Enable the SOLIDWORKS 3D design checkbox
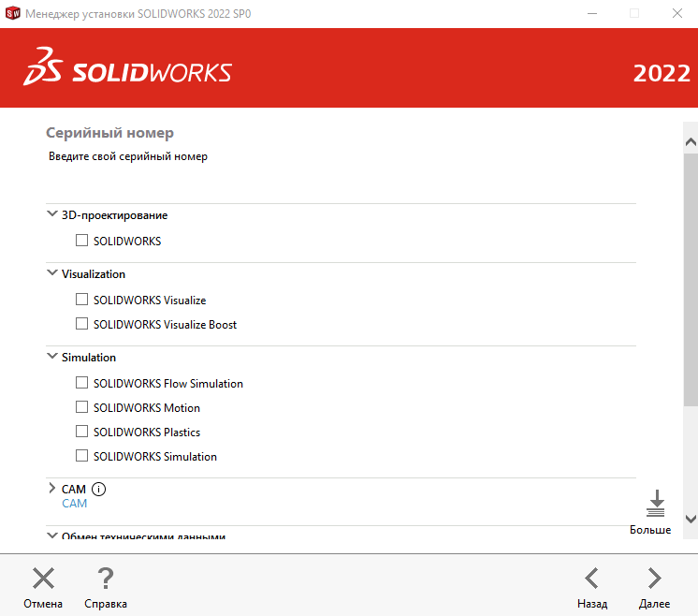 pos(82,241)
